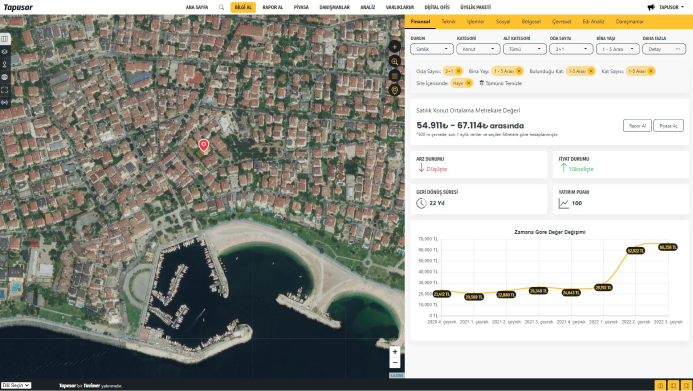
Task: Click the round list-lines button on the map
Action: click(395, 76)
